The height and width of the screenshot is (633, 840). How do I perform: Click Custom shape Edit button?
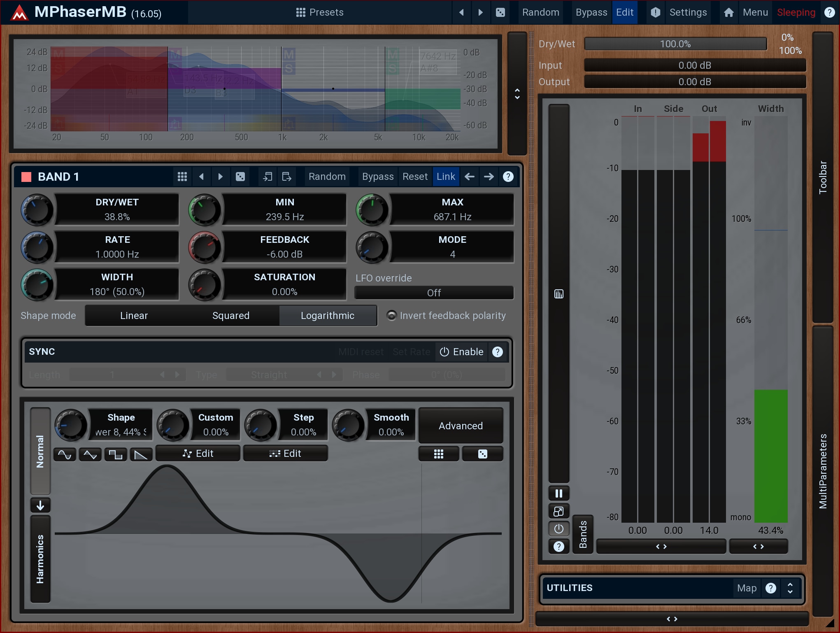198,454
